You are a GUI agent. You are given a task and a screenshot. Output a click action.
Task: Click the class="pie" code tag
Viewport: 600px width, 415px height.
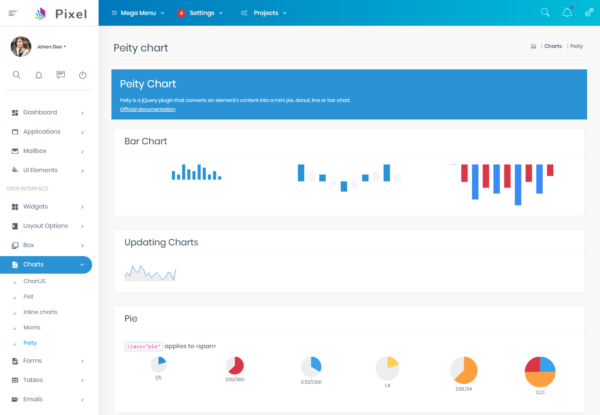(143, 347)
